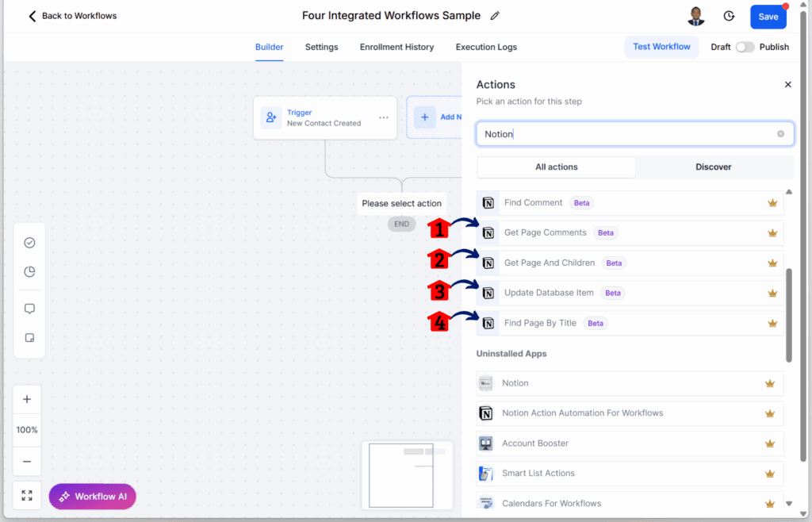The width and height of the screenshot is (812, 522).
Task: Click the New Contact Created trigger text
Action: pos(324,123)
